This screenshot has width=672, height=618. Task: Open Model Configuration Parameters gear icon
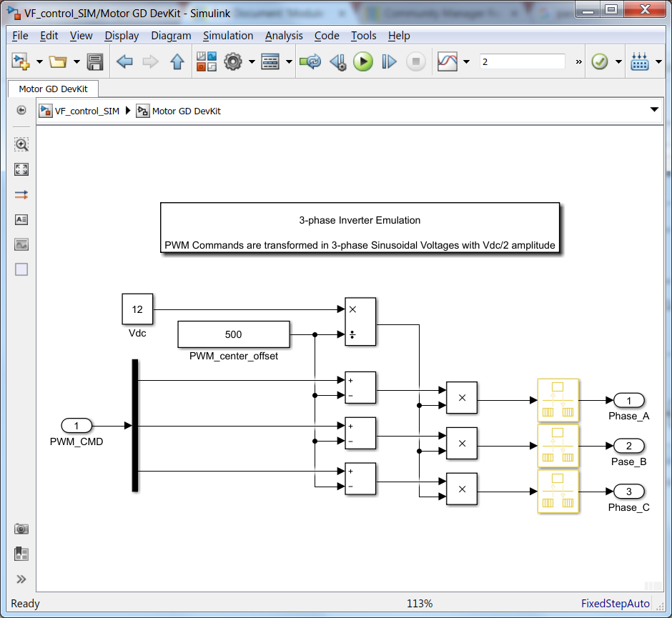coord(233,61)
